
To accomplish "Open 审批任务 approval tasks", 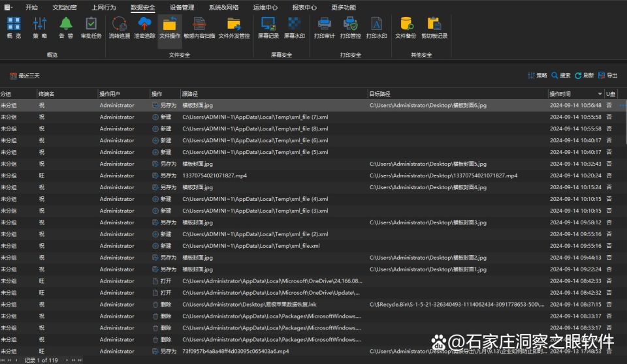I will [91, 27].
